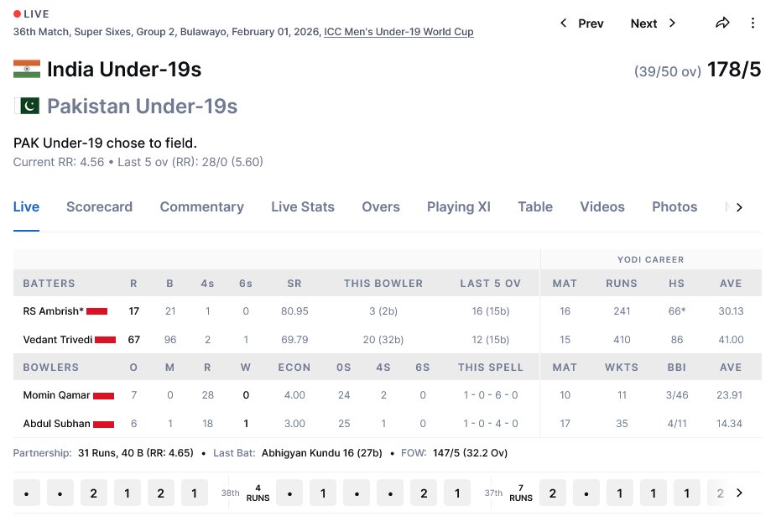
Task: Open RS Ambrish player profile
Action: (54, 311)
